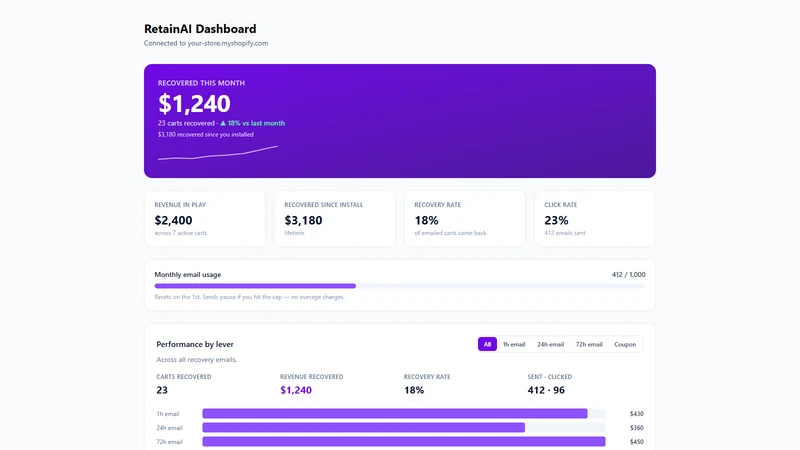Click '18% vs last month' text
800x450 pixels.
click(256, 123)
